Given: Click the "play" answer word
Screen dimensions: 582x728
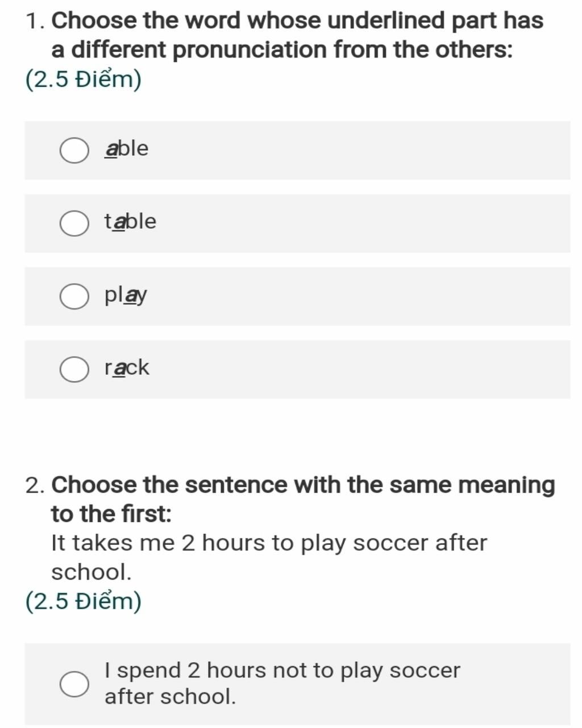Looking at the screenshot, I should point(126,295).
